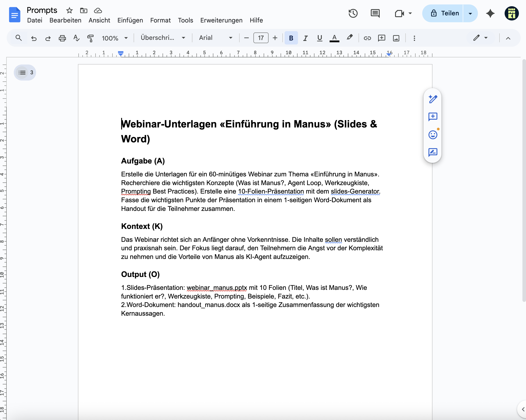Open the zoom 100% dropdown
The height and width of the screenshot is (420, 526).
tap(115, 38)
